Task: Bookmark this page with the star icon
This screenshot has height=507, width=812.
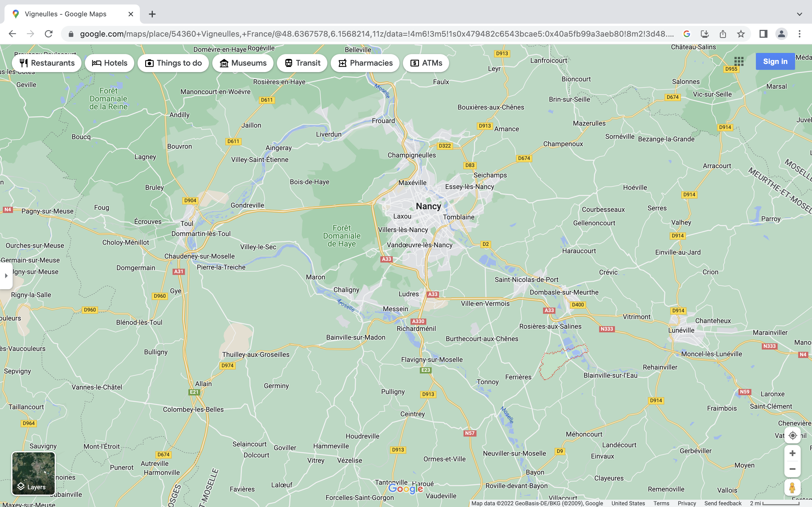Action: click(741, 34)
